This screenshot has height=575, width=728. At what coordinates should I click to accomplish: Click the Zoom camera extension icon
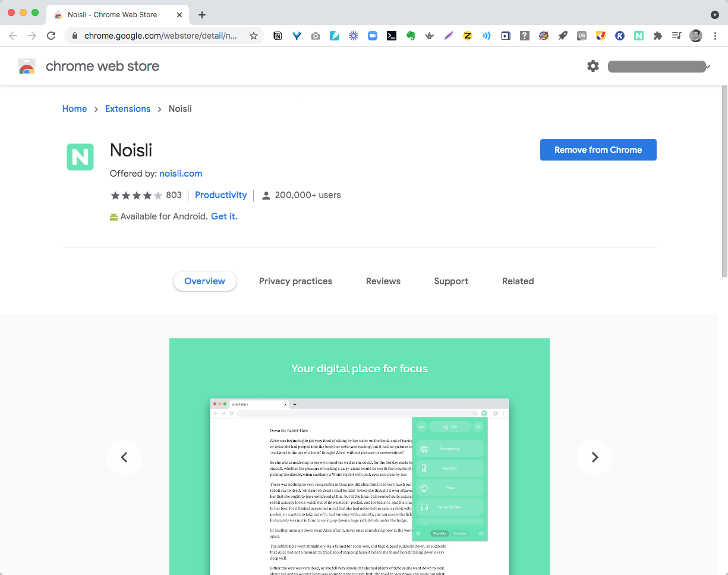pyautogui.click(x=373, y=36)
